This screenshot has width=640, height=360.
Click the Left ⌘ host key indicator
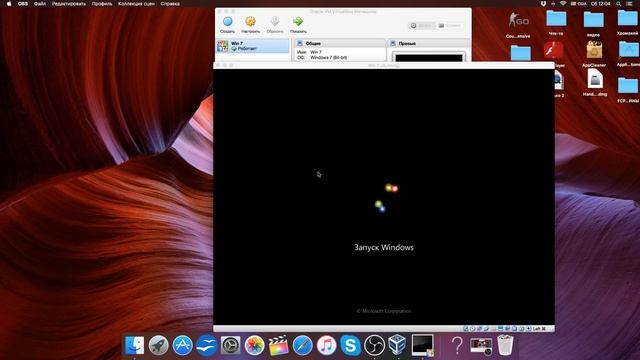(539, 329)
